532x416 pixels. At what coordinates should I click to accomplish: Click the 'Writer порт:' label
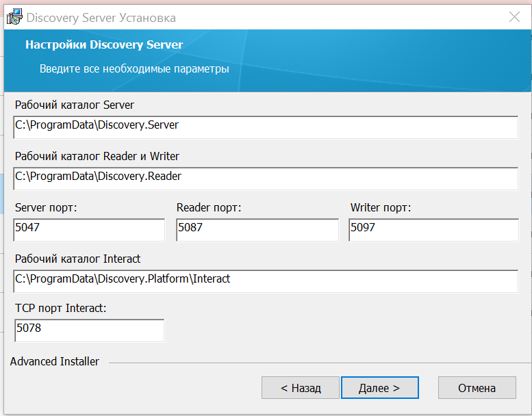(381, 207)
